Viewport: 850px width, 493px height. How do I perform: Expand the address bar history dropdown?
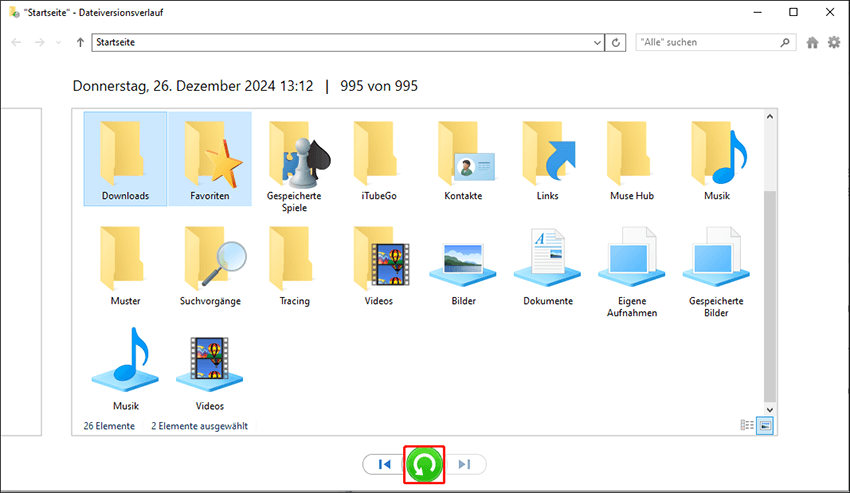pos(597,42)
